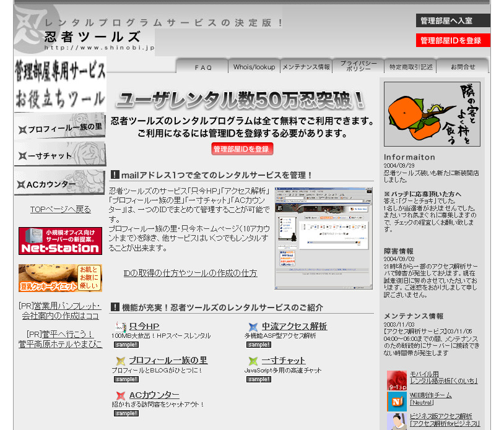Click the ユーザレンタル数50万忍突破 headline banner
Image resolution: width=504 pixels, height=430 pixels.
tap(241, 100)
